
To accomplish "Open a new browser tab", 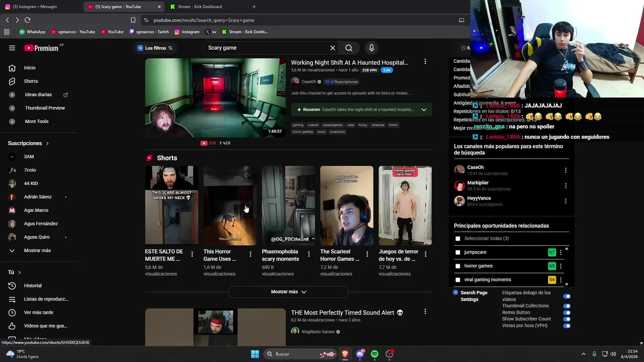I will (x=254, y=7).
